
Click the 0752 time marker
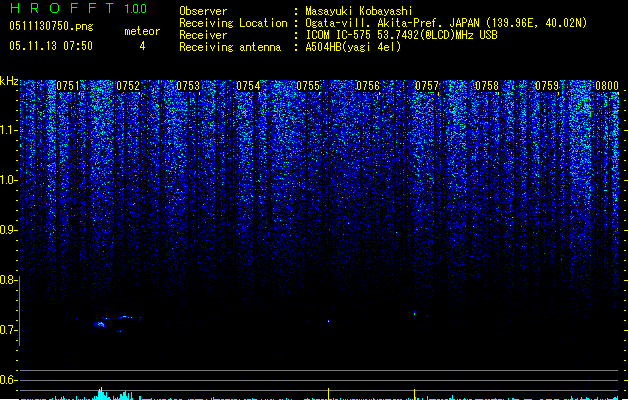128,86
